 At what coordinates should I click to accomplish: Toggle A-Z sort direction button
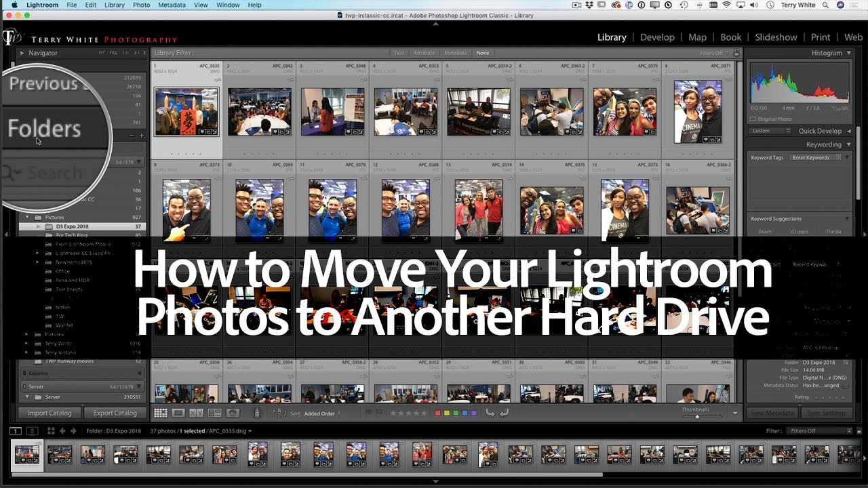(279, 413)
